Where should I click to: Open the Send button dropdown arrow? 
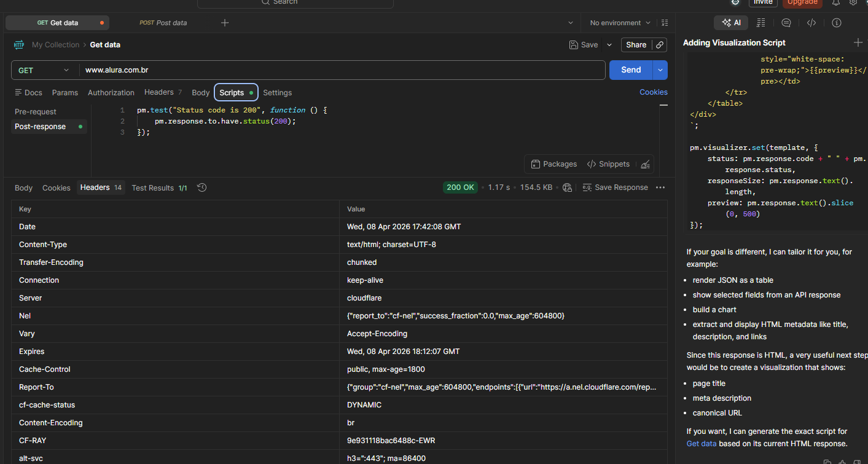click(x=660, y=70)
